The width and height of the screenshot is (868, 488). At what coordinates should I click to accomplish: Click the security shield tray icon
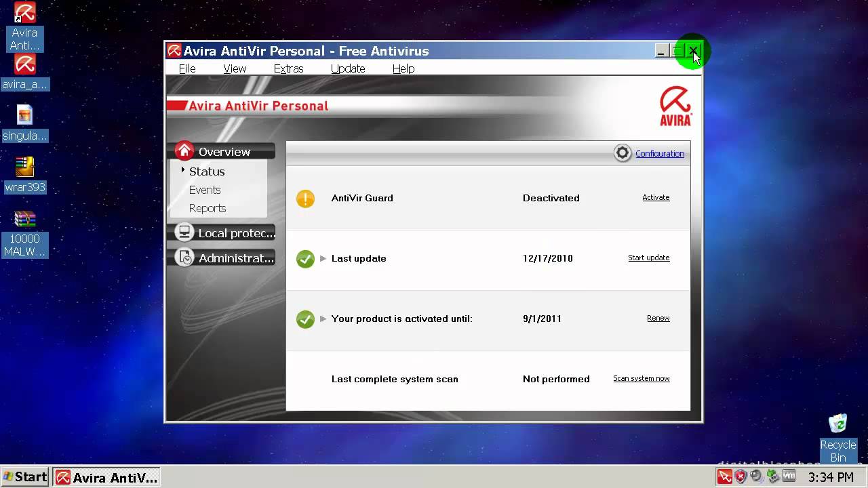(741, 477)
